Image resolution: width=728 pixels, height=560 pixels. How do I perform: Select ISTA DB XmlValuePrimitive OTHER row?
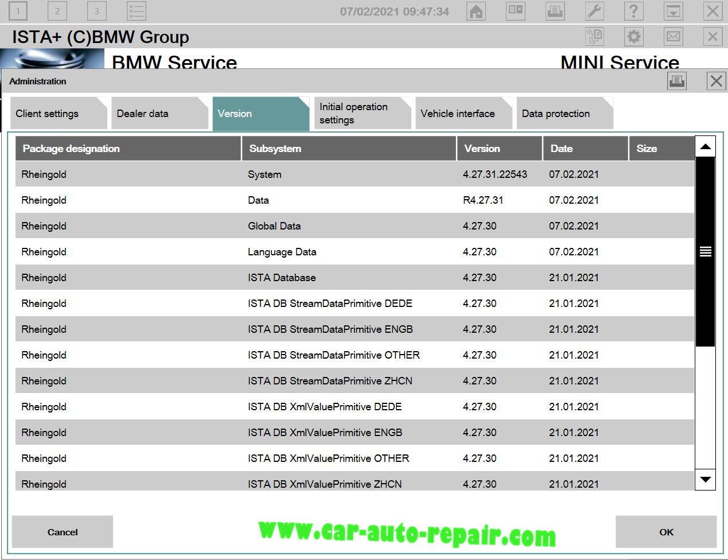tap(355, 458)
